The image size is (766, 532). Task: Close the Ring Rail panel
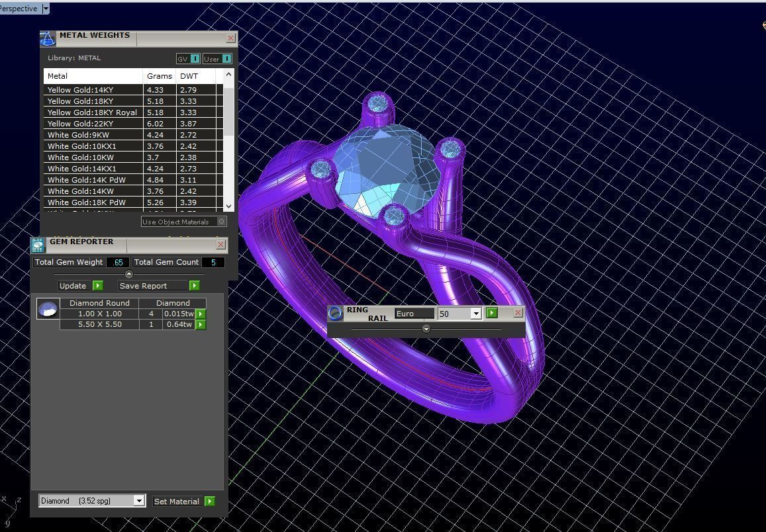click(x=518, y=313)
